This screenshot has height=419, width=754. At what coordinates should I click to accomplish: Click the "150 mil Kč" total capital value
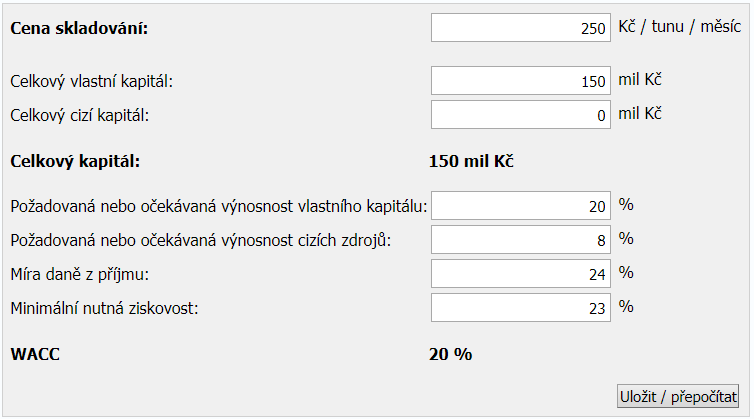[471, 160]
